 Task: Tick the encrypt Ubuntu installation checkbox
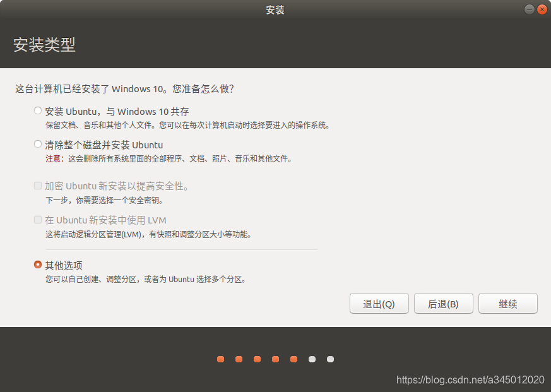point(38,186)
